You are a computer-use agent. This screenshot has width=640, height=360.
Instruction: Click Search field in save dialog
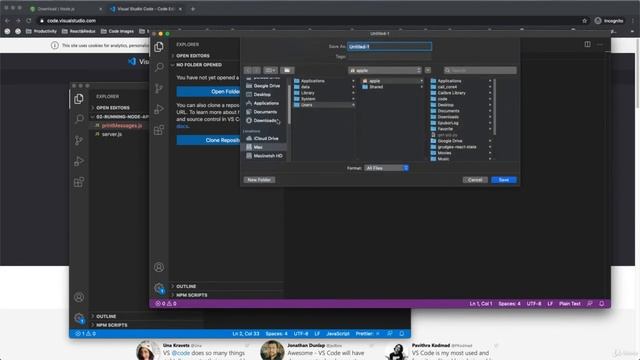pos(480,71)
